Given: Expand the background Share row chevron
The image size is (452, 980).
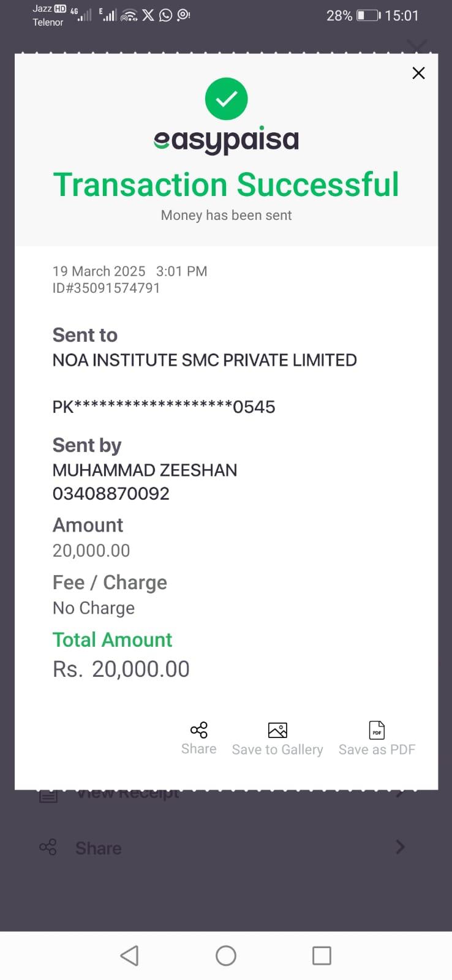Looking at the screenshot, I should 400,848.
